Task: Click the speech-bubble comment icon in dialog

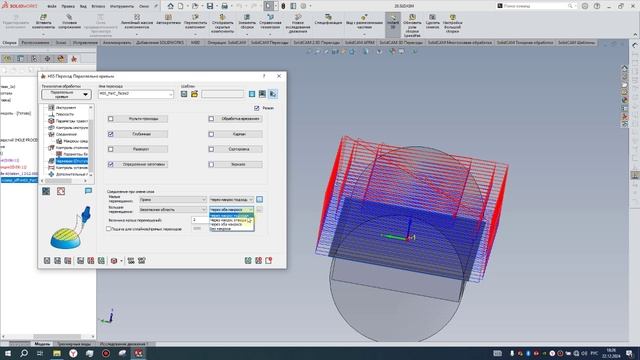Action: 88,191
